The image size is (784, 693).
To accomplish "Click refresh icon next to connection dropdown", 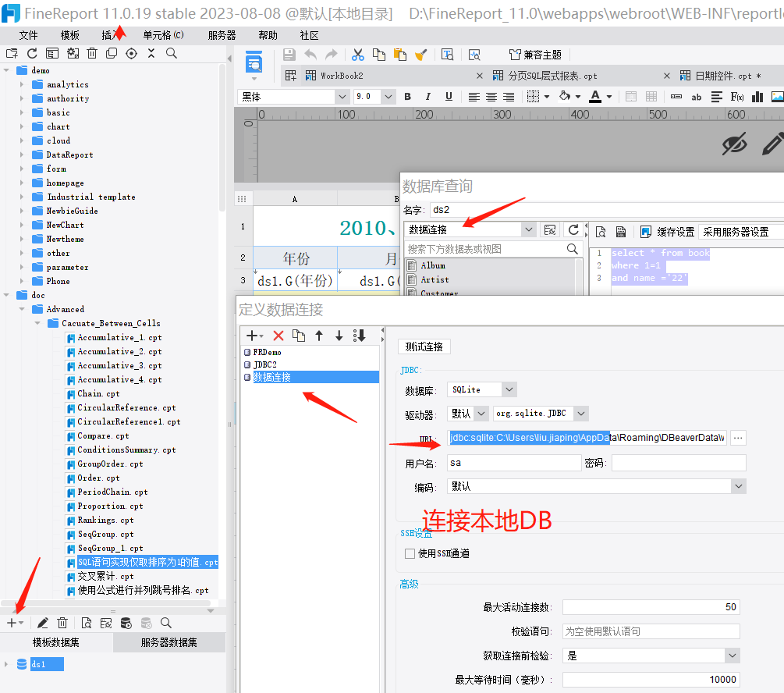I will click(573, 229).
